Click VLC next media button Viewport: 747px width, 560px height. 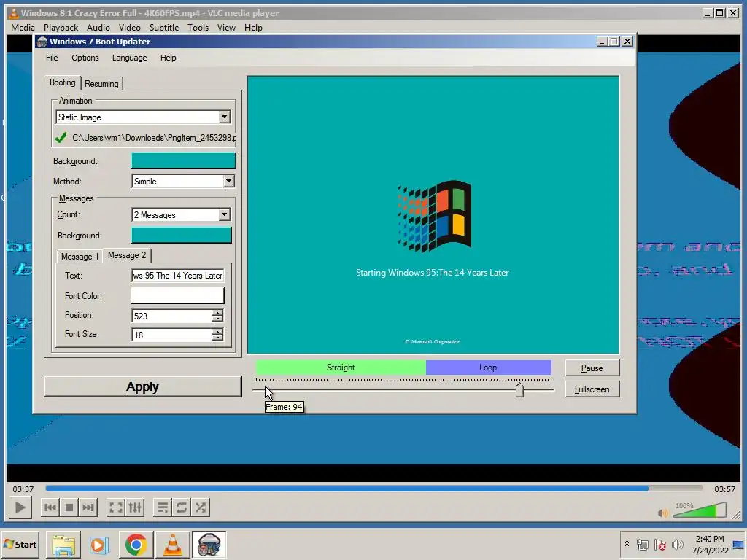pos(88,507)
